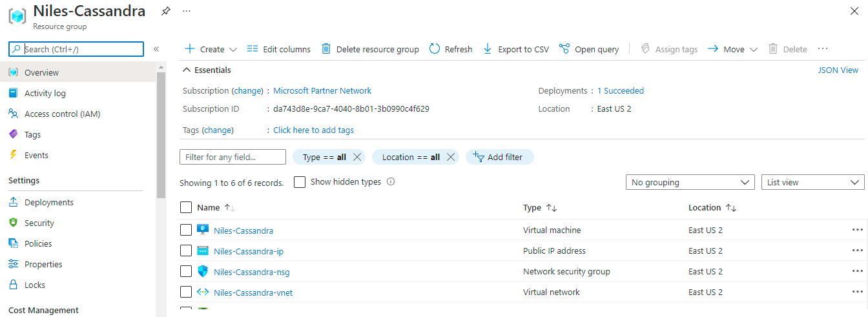Collapse the sidebar with double-chevron icon
This screenshot has width=868, height=317.
156,49
